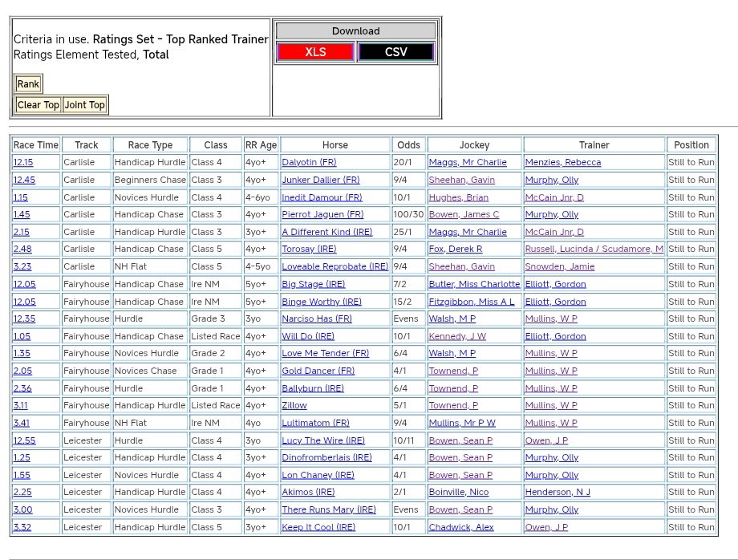Open trainer Russell, Lucinda / Scudamore link
Viewport: 738px width, 560px height.
click(x=594, y=250)
